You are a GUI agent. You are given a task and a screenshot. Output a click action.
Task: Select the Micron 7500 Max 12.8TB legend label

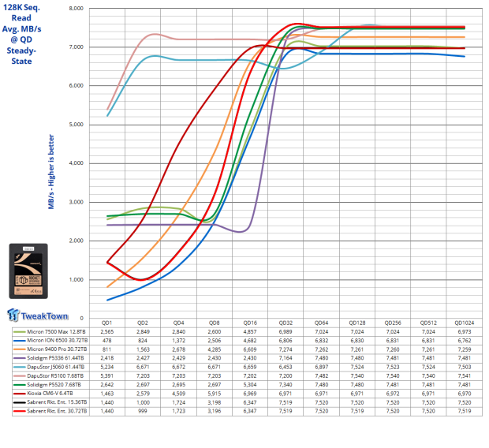(x=56, y=332)
